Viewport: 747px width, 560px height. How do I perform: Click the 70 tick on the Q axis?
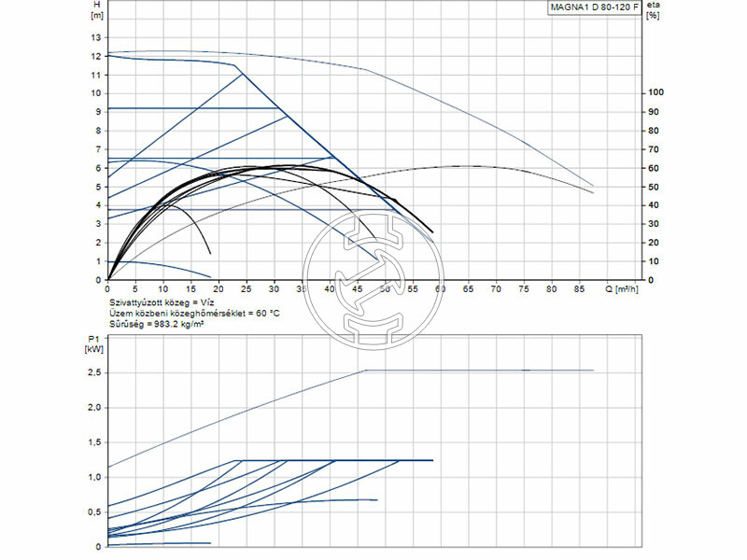[x=496, y=288]
